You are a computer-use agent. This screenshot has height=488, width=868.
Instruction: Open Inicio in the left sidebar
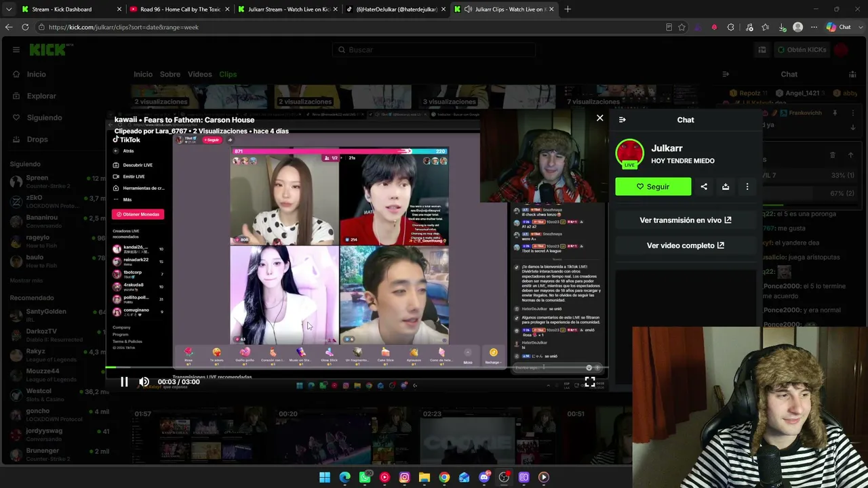coord(36,74)
